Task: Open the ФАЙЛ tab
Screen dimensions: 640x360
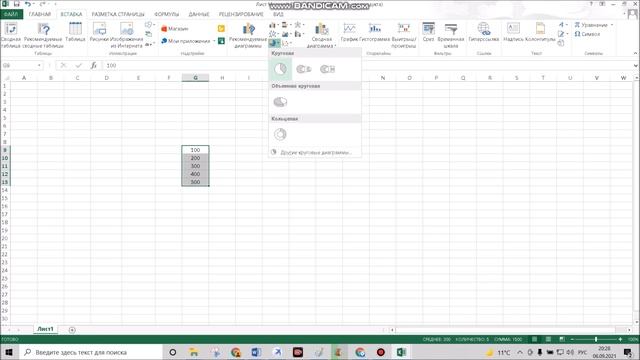Action: pos(11,14)
